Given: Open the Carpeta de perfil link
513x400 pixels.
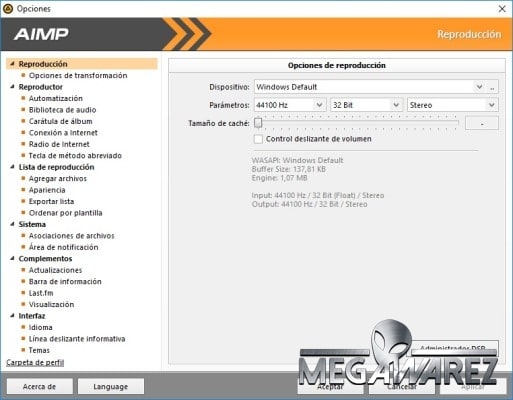Looking at the screenshot, I should coord(35,362).
